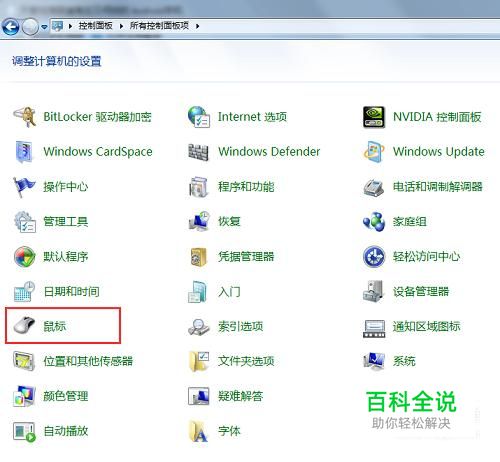Viewport: 500px width, 462px height.
Task: Click the 疑难解答 icon
Action: coord(199,396)
